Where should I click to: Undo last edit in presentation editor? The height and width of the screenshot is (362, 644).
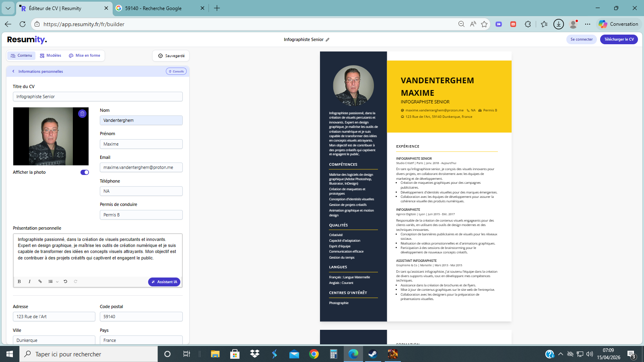(x=65, y=282)
